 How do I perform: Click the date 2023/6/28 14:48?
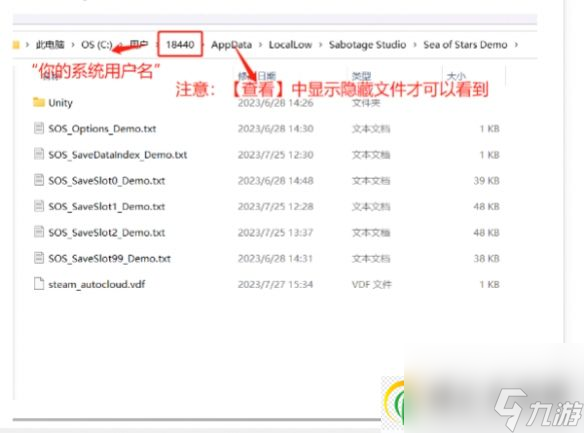(275, 181)
